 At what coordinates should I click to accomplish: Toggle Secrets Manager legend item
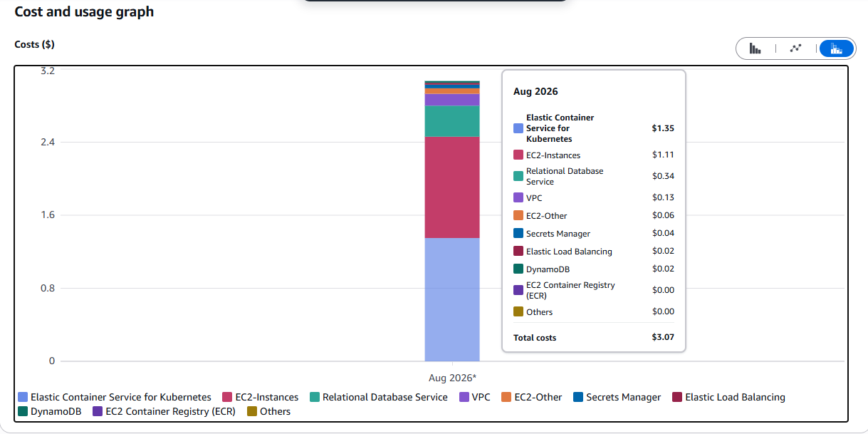[x=617, y=397]
